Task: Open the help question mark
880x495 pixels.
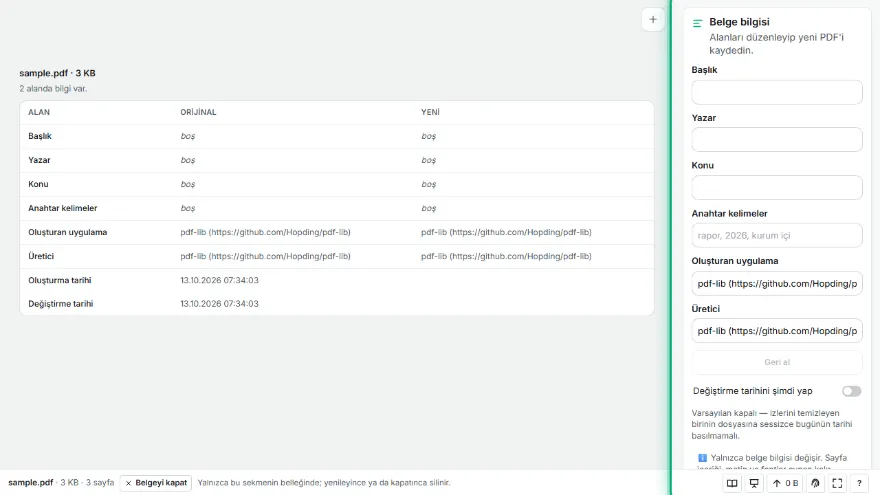Action: click(859, 483)
